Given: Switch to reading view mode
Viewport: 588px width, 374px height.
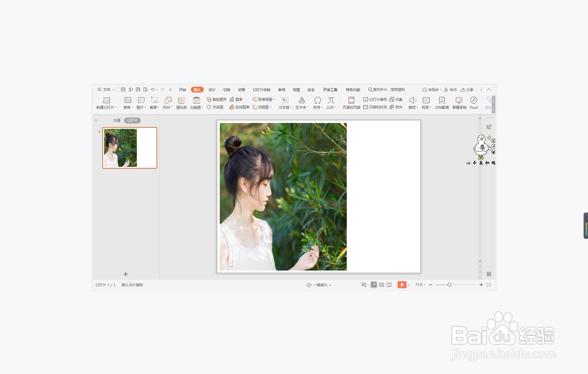Looking at the screenshot, I should pyautogui.click(x=389, y=285).
